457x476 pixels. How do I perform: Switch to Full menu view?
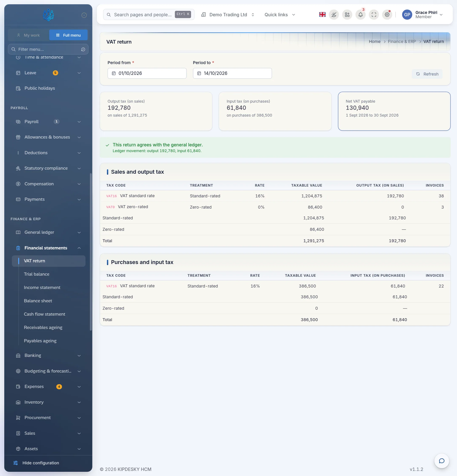tap(68, 35)
